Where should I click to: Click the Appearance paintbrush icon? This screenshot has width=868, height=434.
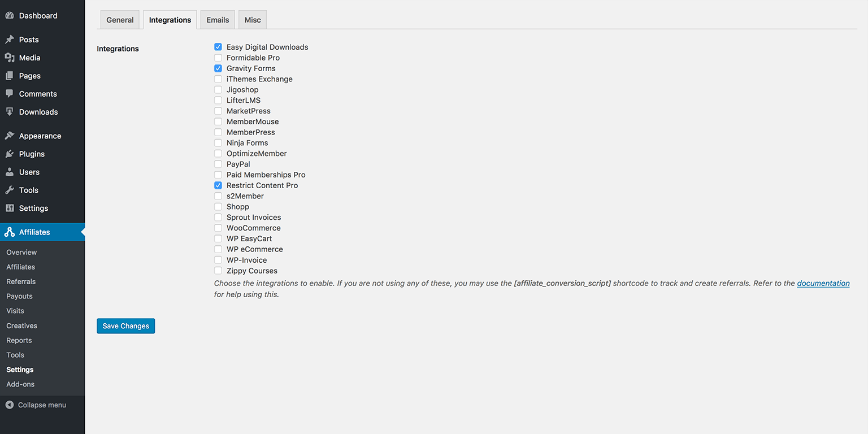pos(10,136)
